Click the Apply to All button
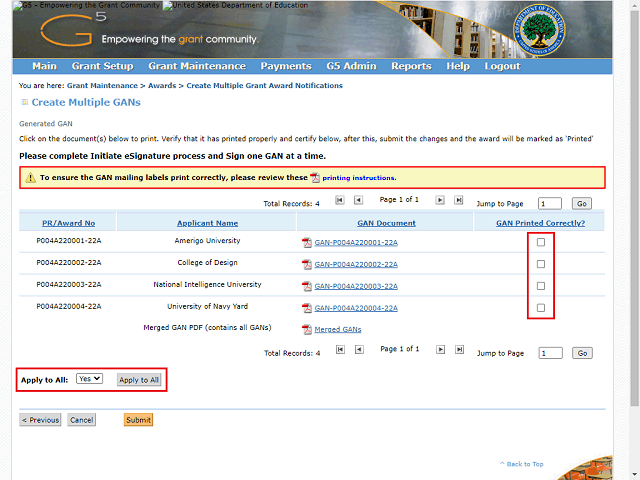This screenshot has height=480, width=640. [x=139, y=380]
